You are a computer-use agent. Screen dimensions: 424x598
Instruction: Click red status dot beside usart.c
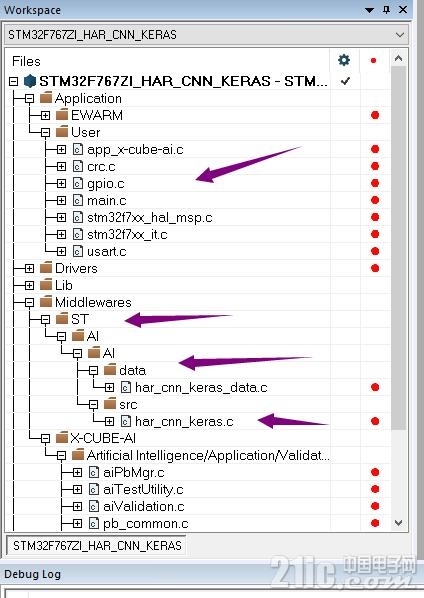pyautogui.click(x=375, y=251)
